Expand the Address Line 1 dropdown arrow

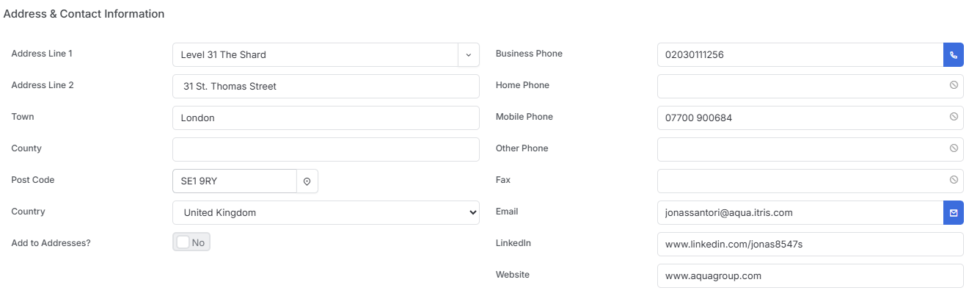pyautogui.click(x=469, y=54)
